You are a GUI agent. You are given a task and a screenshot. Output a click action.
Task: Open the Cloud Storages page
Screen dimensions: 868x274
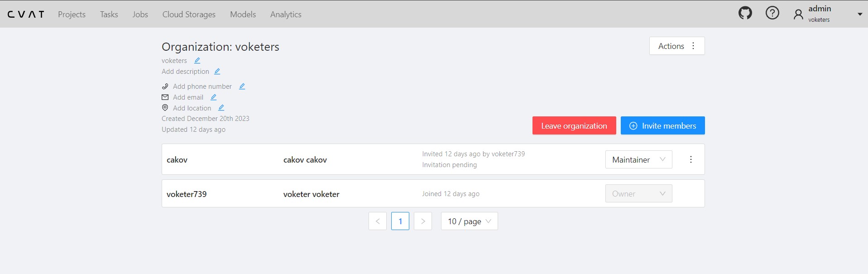point(189,14)
